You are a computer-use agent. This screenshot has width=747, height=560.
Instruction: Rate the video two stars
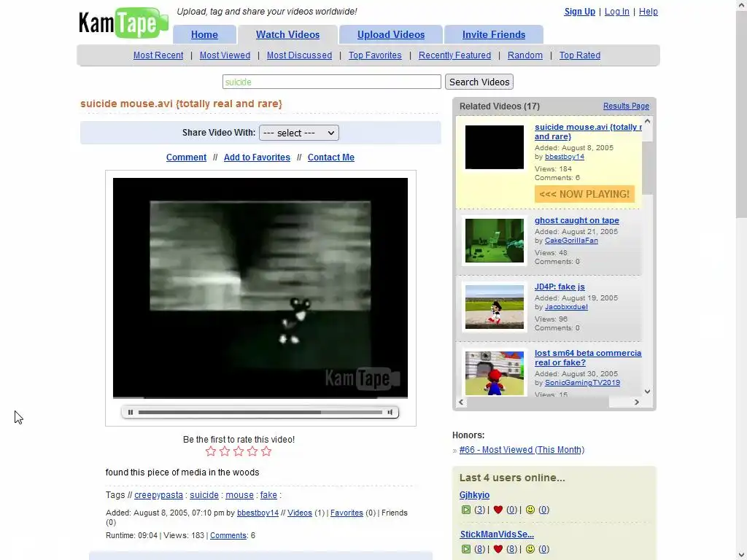[225, 451]
